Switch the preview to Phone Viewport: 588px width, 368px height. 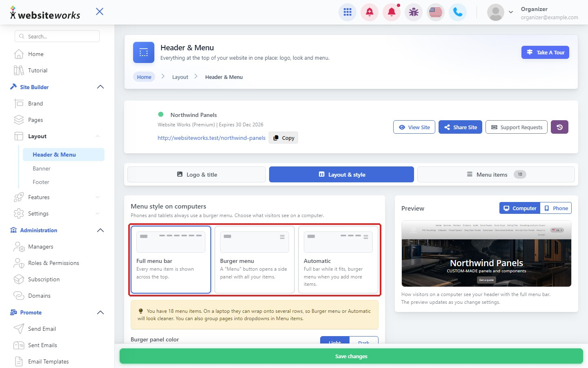pos(556,208)
